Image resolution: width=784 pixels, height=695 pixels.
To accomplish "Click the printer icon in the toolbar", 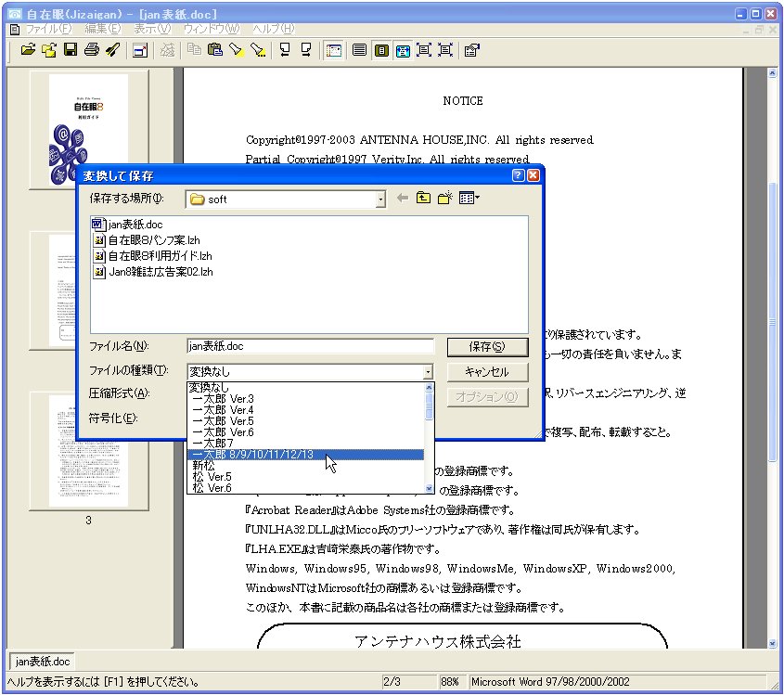I will click(x=92, y=50).
